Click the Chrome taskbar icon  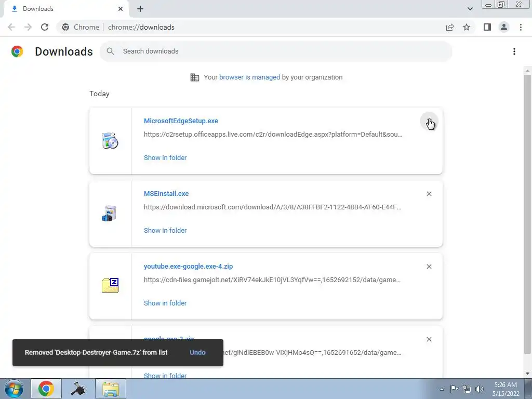coord(46,389)
